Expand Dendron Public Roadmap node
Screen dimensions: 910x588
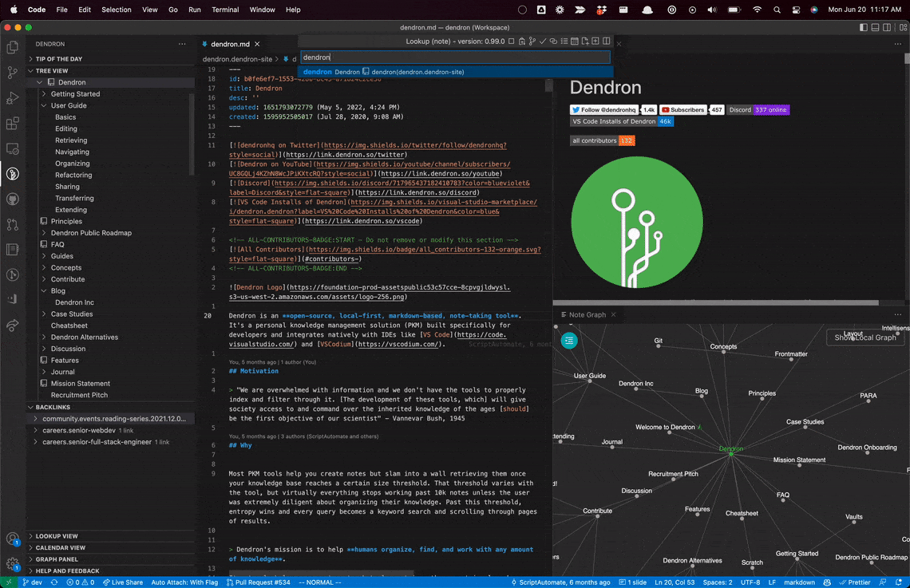44,233
